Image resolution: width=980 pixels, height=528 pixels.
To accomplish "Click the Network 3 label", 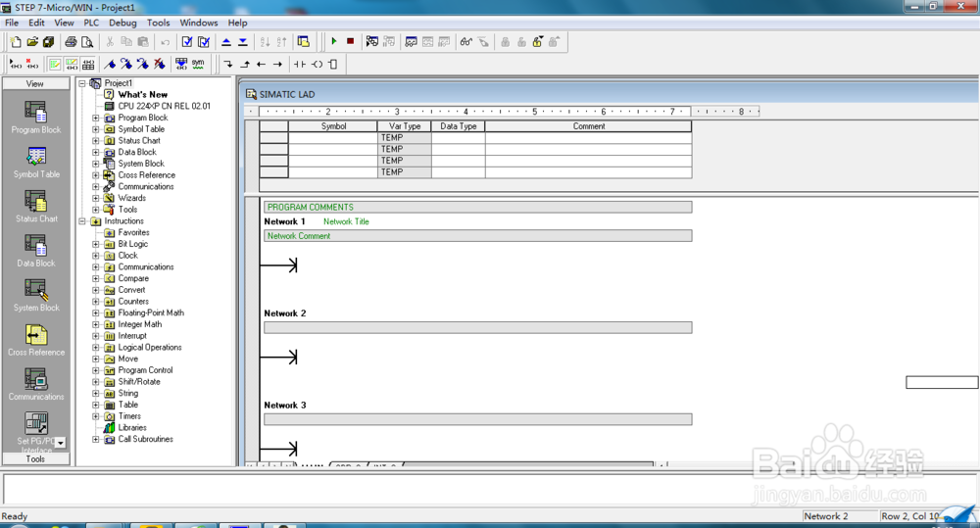I will [x=285, y=405].
